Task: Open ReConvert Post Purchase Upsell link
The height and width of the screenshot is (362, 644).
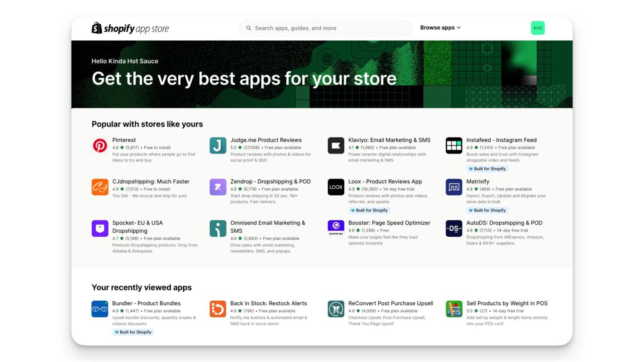Action: pos(390,303)
